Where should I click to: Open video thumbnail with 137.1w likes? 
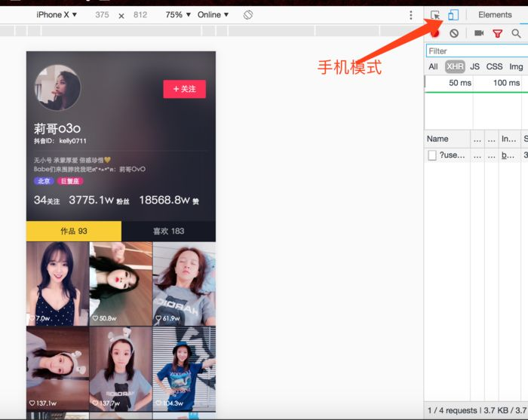pos(57,369)
